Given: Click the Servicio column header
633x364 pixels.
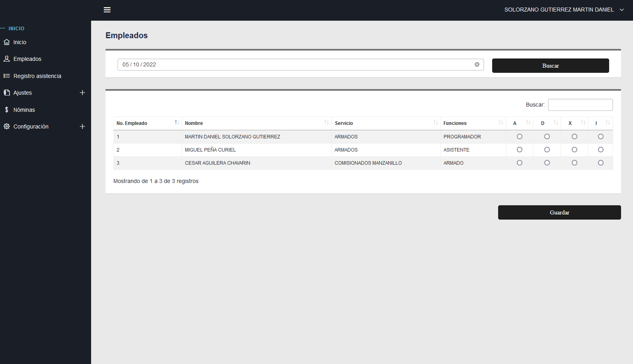Looking at the screenshot, I should pyautogui.click(x=386, y=123).
